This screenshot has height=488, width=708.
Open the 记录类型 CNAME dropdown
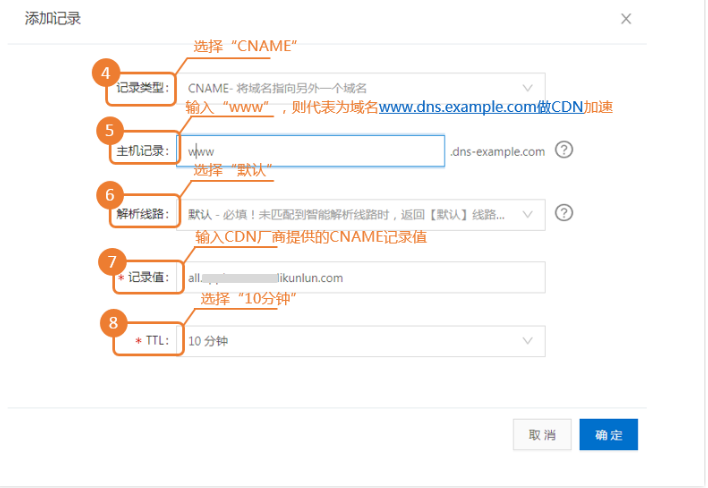point(360,88)
